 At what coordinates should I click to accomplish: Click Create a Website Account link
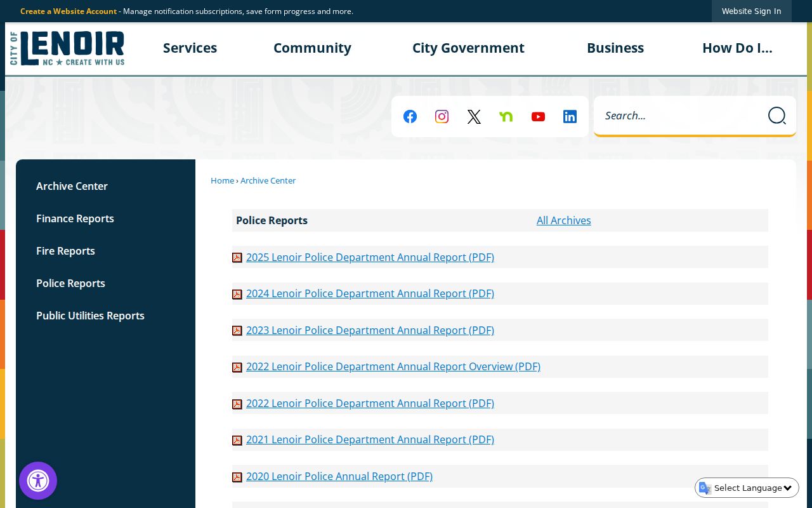click(x=69, y=11)
